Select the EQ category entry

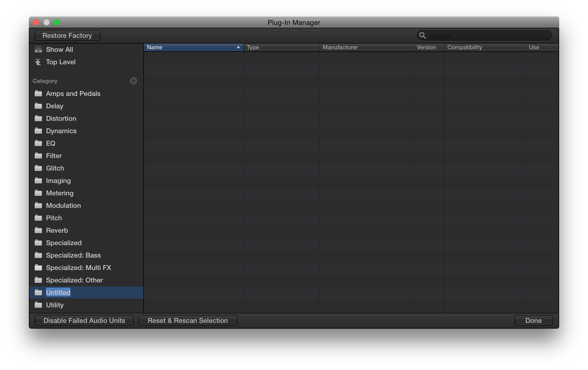click(51, 143)
